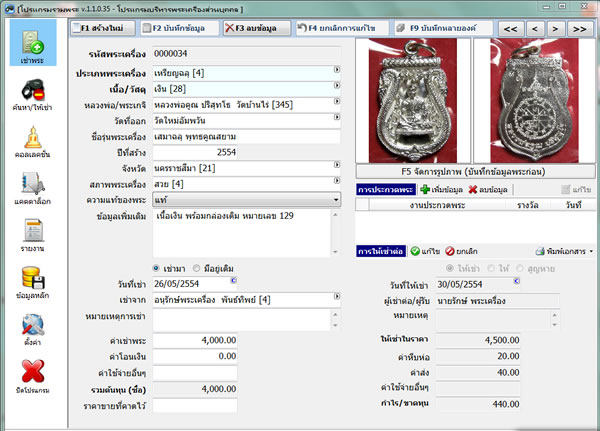Open the พิมพ์เอกสาร print dropdown

tap(565, 251)
